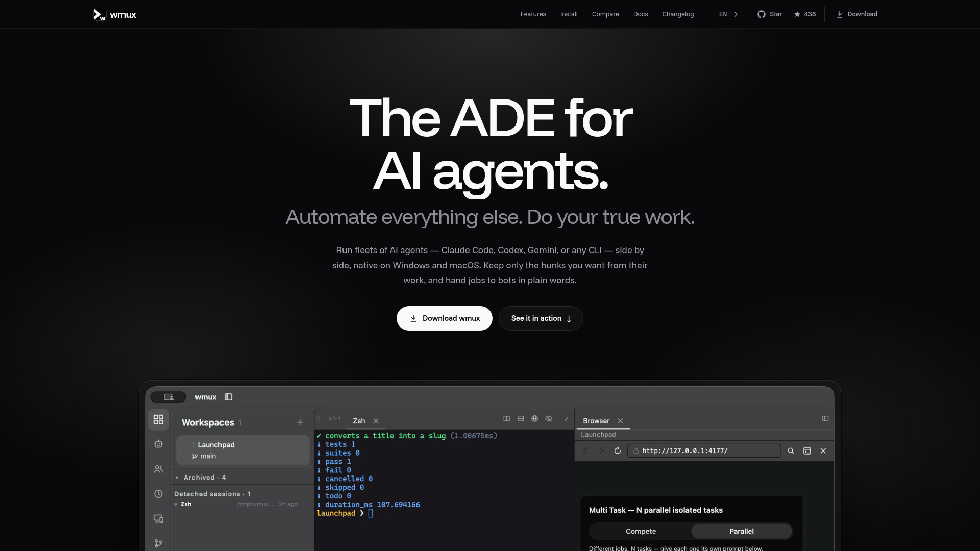This screenshot has height=551, width=980.
Task: Open the Install nav link
Action: [x=569, y=14]
